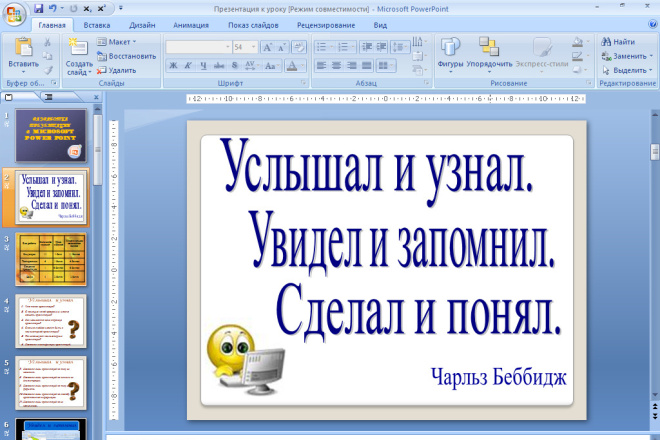Increase font size with the large A icon
Image resolution: width=660 pixels, height=440 pixels.
coord(267,47)
